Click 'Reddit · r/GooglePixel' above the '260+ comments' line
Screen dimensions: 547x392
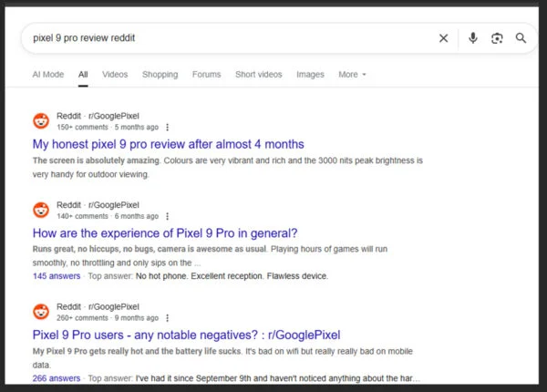(x=98, y=306)
